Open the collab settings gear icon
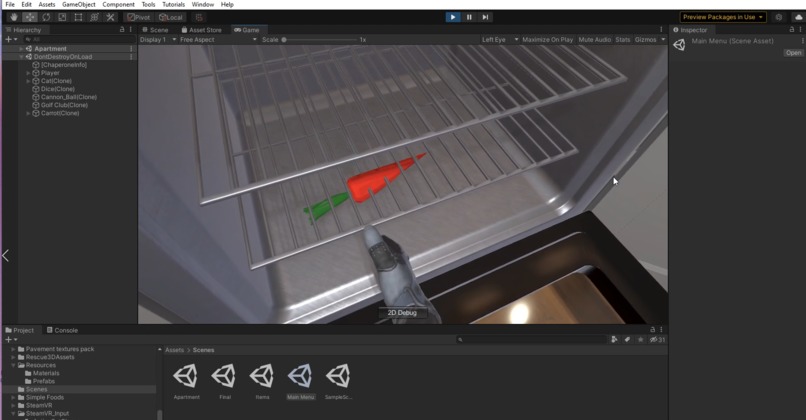Viewport: 806px width, 420px height. (x=779, y=17)
